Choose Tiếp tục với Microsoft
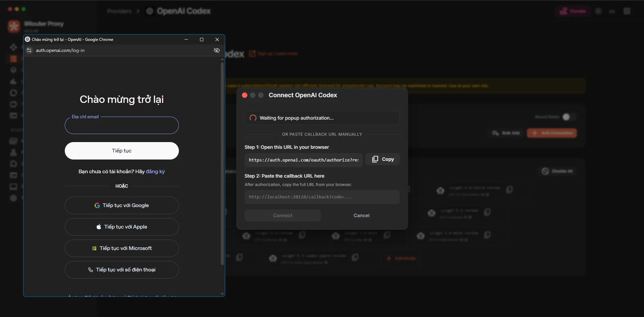The image size is (644, 317). [122, 248]
